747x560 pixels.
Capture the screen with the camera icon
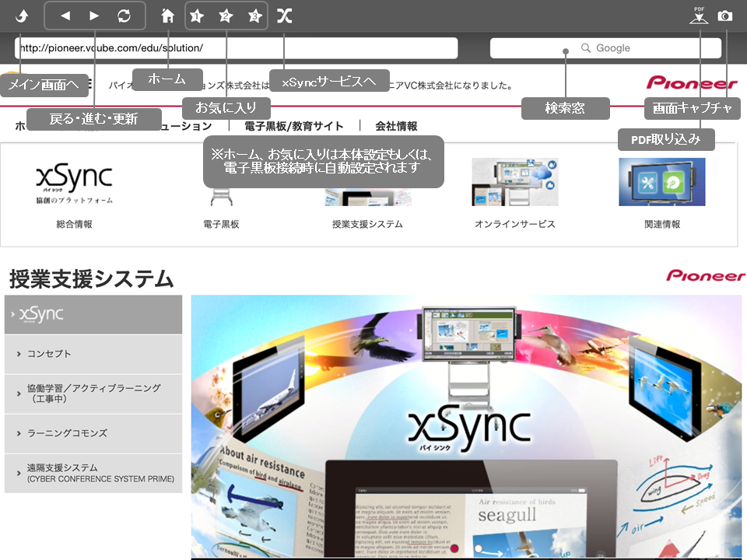[725, 16]
